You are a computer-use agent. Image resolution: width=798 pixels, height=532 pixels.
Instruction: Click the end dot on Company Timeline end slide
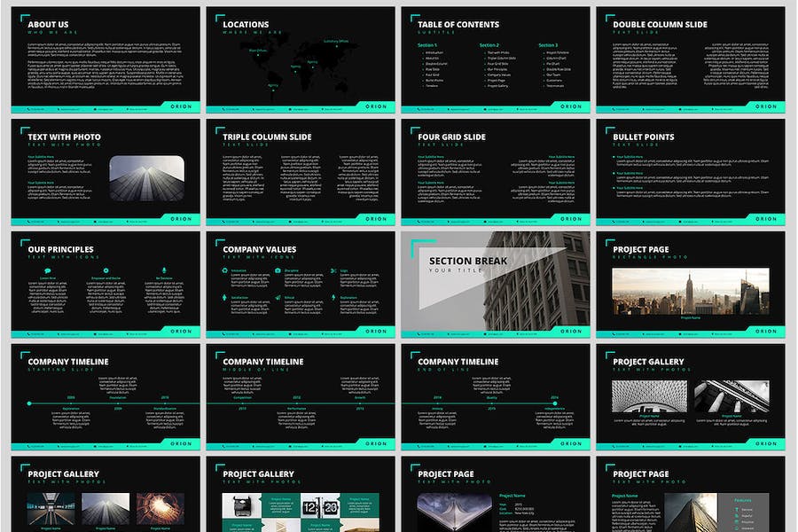[x=555, y=403]
